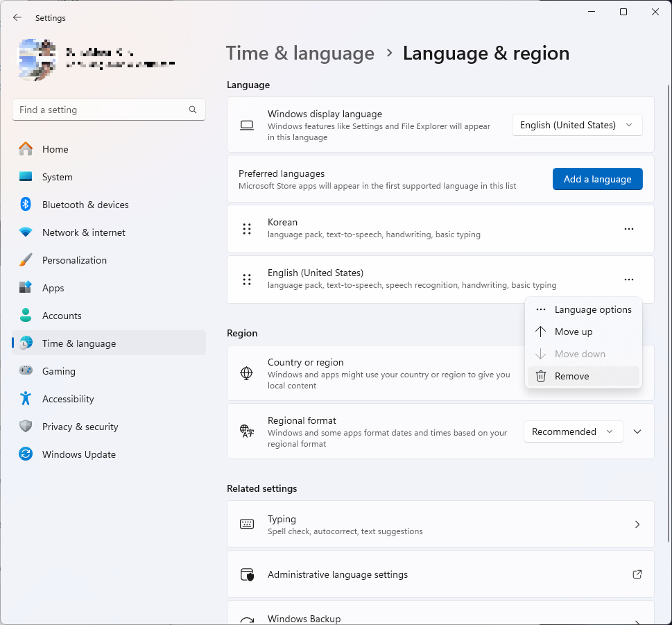The width and height of the screenshot is (672, 625).
Task: Click the Korean row drag handle
Action: pos(247,229)
